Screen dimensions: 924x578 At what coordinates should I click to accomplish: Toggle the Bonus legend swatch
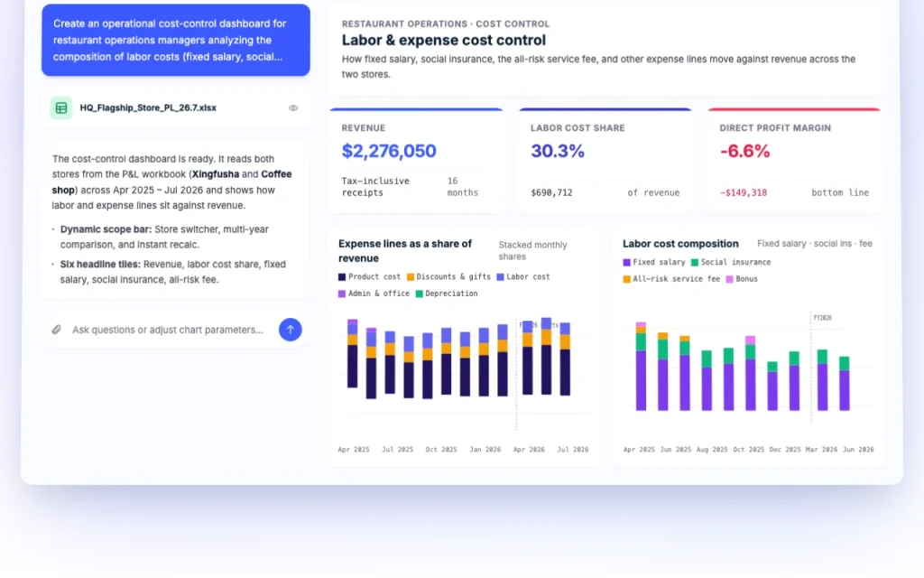(729, 279)
